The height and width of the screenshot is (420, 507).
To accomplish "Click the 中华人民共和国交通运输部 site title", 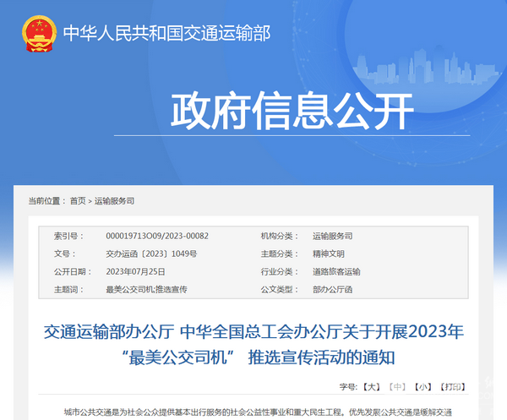I will (166, 34).
